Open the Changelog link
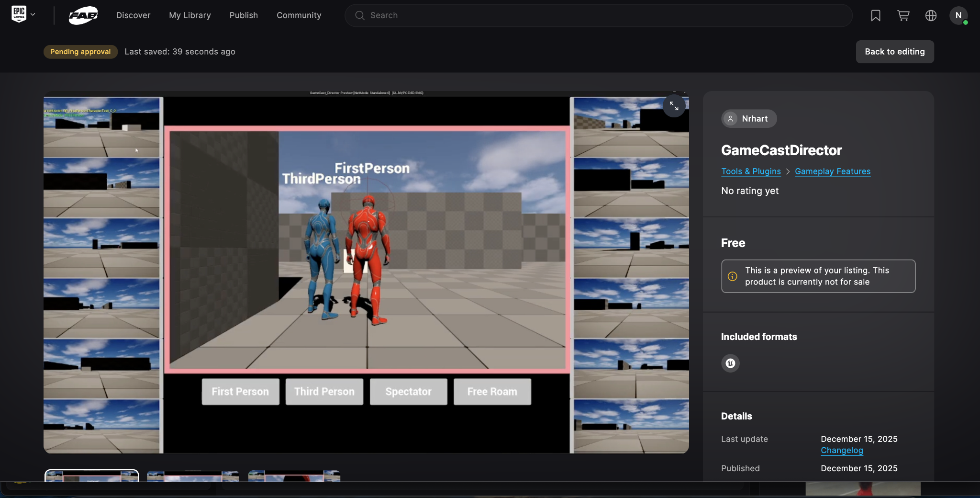 pos(842,451)
